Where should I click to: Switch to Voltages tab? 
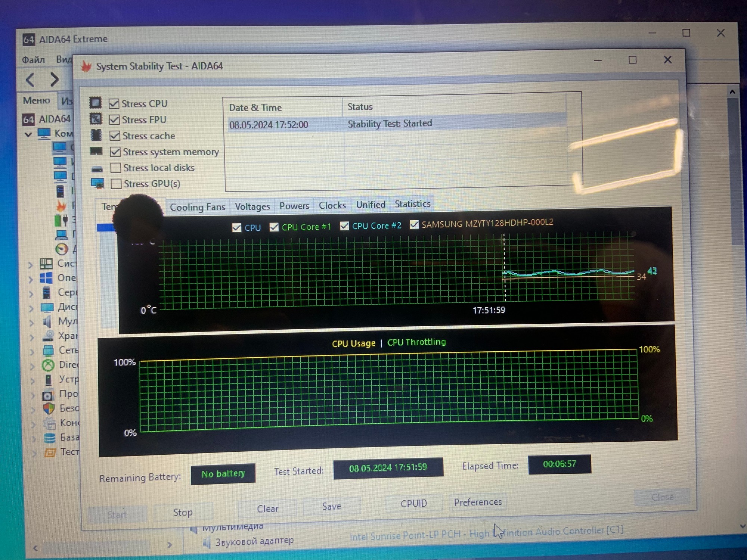click(x=252, y=206)
